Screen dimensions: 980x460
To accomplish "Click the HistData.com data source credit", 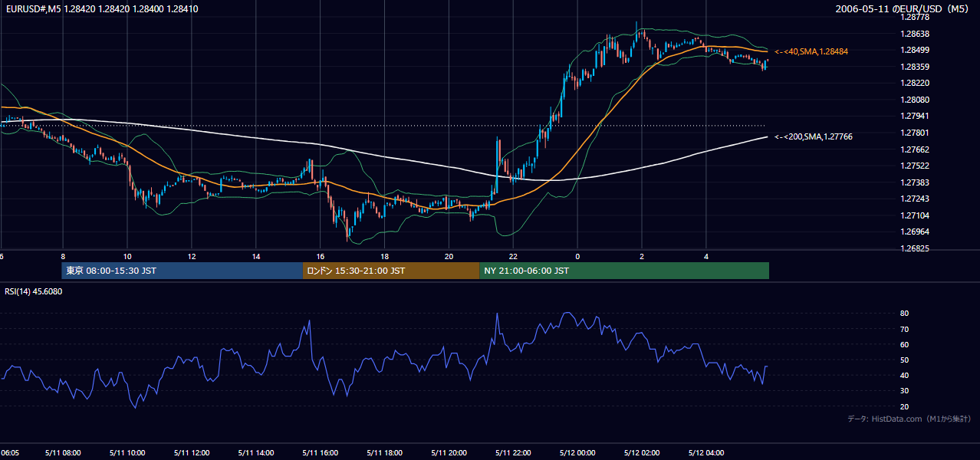I will 909,419.
